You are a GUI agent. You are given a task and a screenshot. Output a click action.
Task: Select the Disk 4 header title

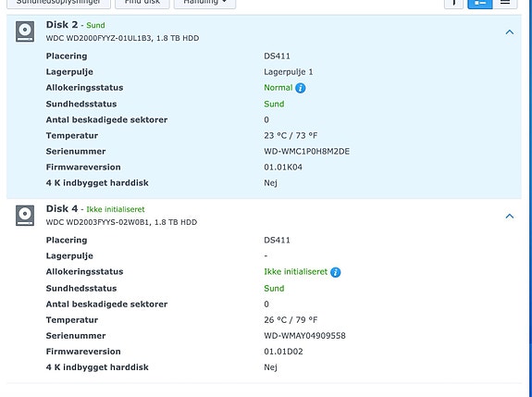click(x=62, y=209)
